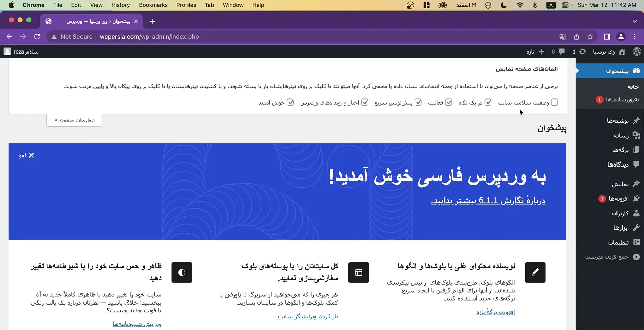Click the pencil edit icon in welcome panel

(x=535, y=272)
